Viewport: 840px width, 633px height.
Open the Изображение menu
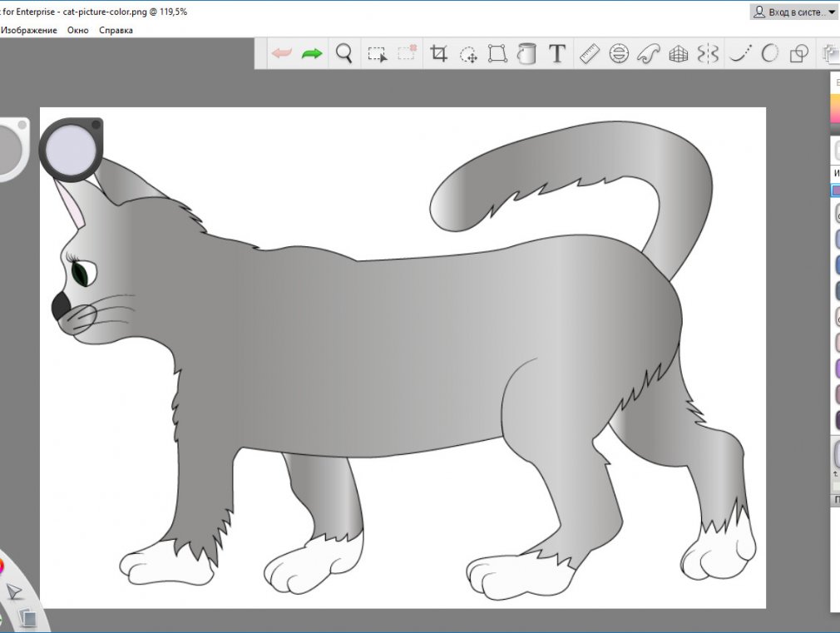29,30
